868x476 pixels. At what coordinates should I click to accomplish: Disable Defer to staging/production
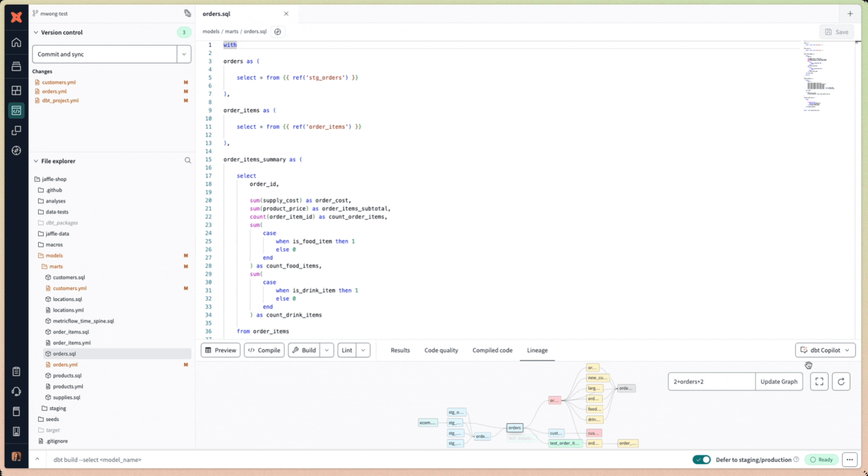[701, 460]
